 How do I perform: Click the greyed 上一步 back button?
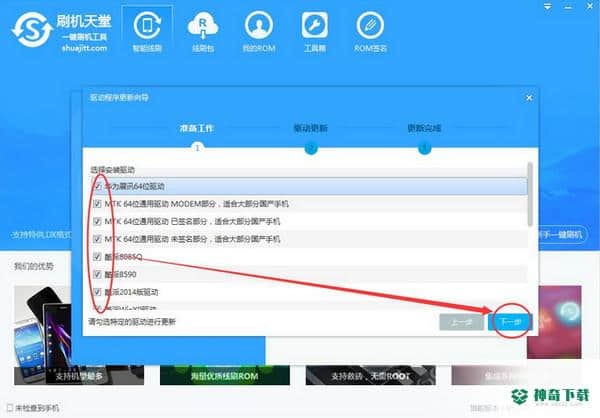461,322
